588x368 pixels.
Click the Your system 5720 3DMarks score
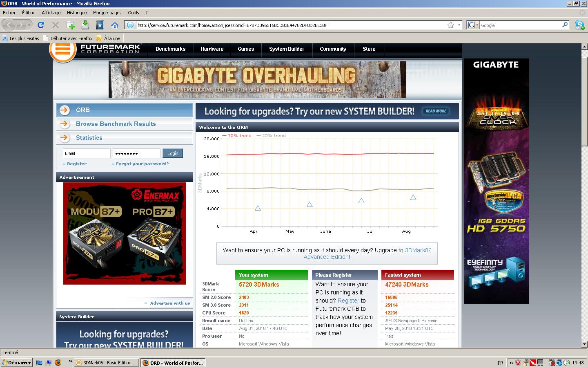259,285
